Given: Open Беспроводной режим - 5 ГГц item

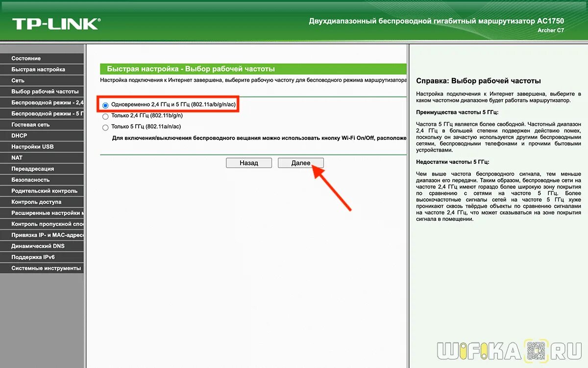Looking at the screenshot, I should coord(42,113).
